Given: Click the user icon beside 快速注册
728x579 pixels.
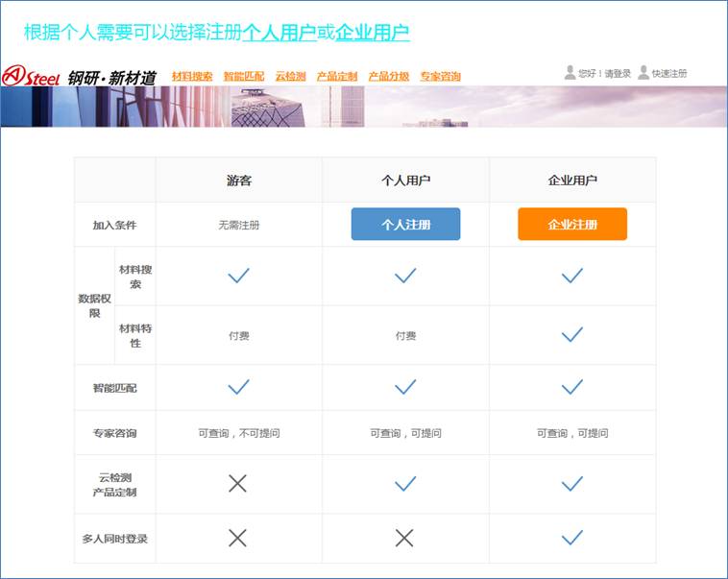Looking at the screenshot, I should pos(643,73).
